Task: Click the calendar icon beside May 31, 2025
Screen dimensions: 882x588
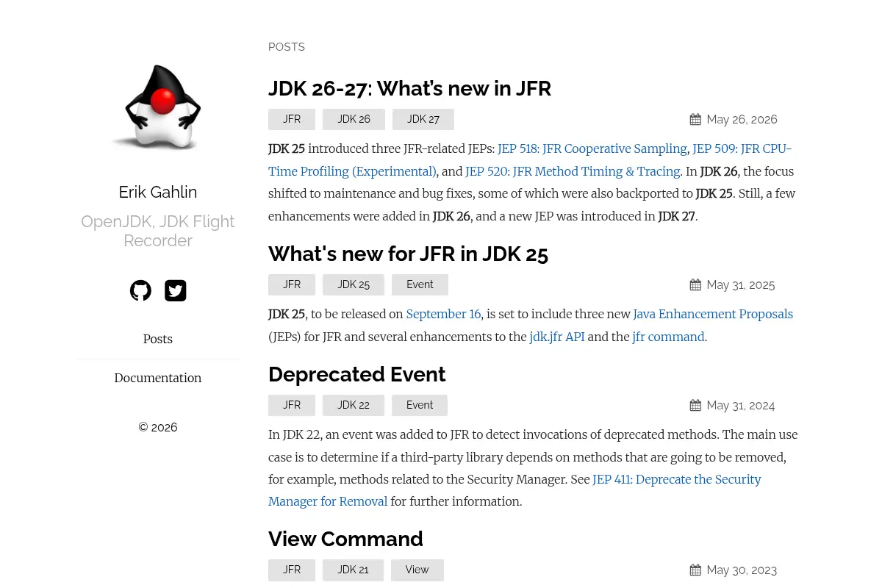Action: coord(695,285)
